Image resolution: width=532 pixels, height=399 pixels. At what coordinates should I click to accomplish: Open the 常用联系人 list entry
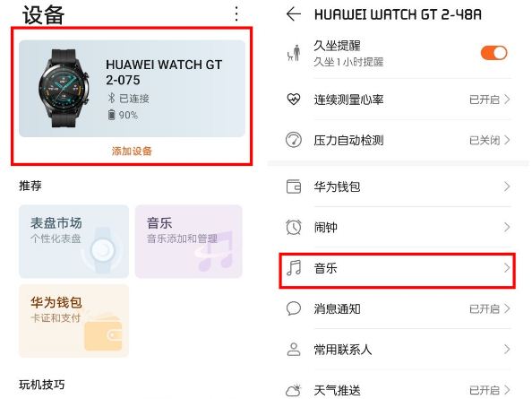pyautogui.click(x=398, y=349)
